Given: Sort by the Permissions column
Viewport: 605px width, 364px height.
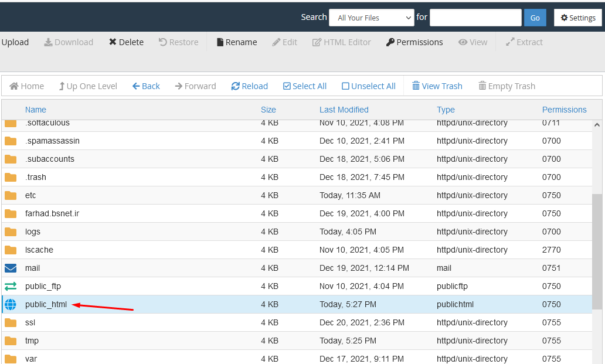Looking at the screenshot, I should tap(564, 110).
